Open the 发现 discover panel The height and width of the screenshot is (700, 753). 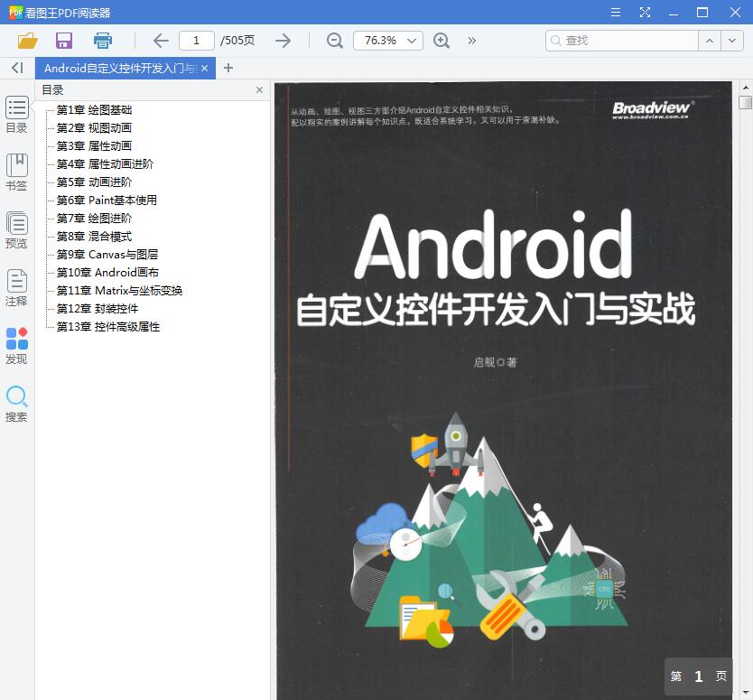tap(17, 346)
